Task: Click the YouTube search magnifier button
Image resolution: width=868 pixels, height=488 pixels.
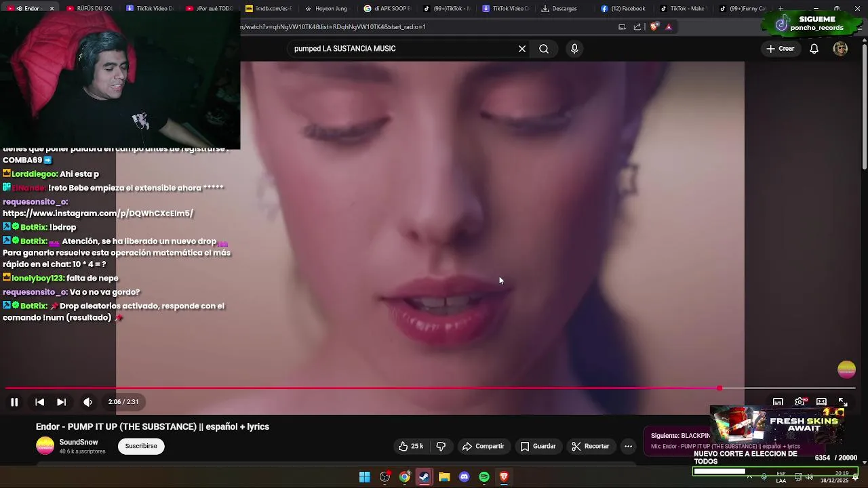Action: point(544,49)
